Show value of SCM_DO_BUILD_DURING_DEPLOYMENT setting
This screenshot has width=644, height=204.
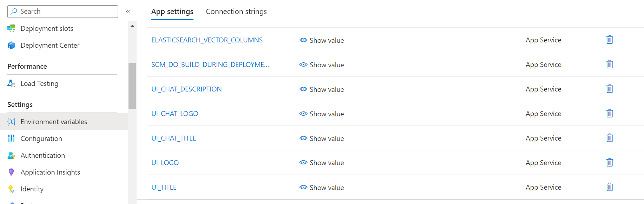[x=322, y=65]
